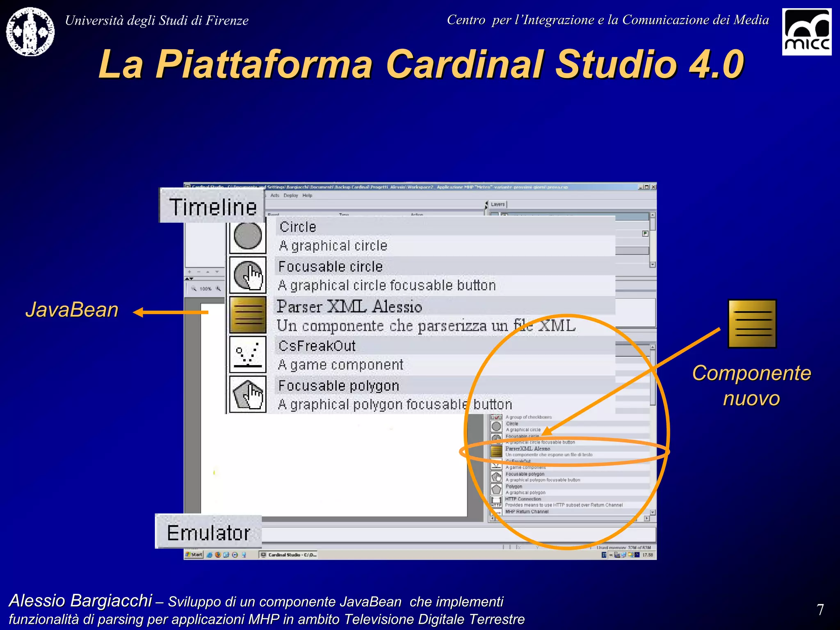Screen dimensions: 840x630
Task: Click 'A graphical polygon' palette description
Action: coord(525,493)
